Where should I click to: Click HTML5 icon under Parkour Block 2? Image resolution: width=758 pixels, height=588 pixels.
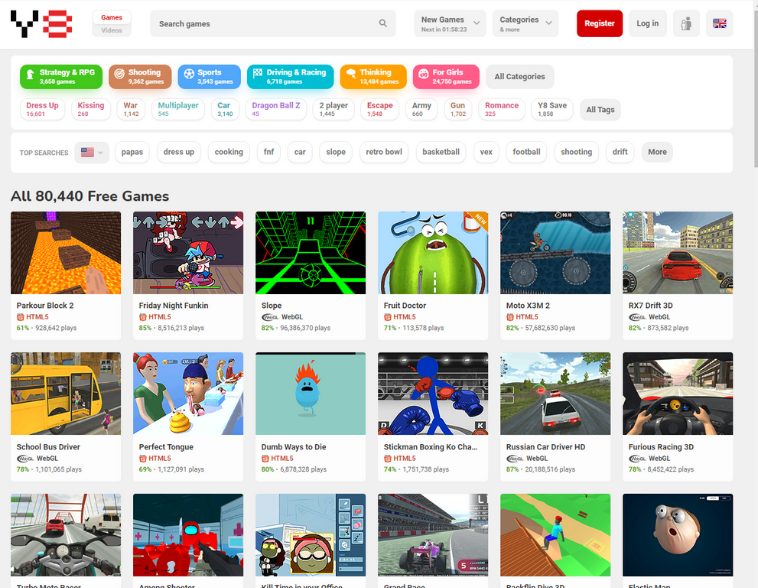pyautogui.click(x=20, y=317)
